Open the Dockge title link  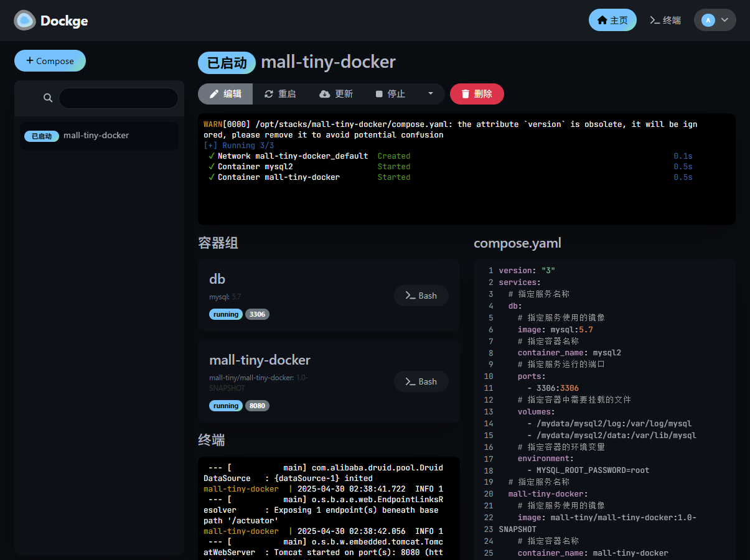64,21
